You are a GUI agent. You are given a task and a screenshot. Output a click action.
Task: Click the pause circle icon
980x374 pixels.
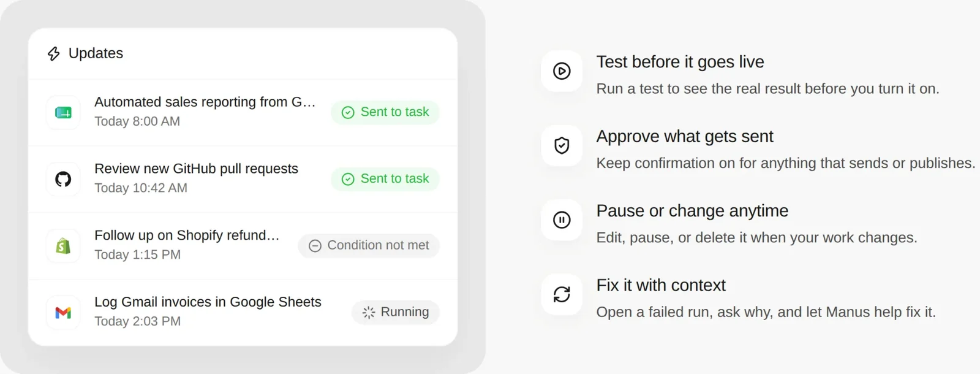(562, 219)
